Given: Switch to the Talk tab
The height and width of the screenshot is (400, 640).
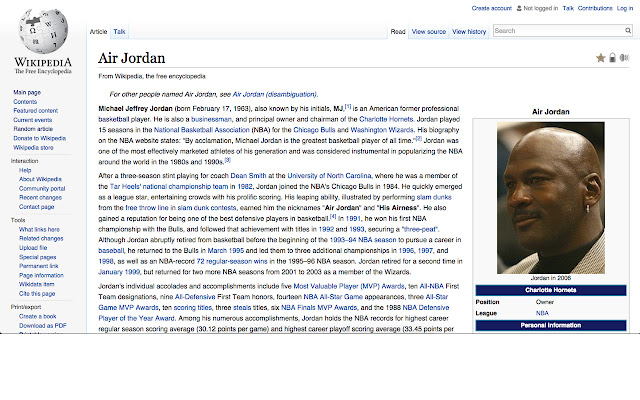Looking at the screenshot, I should (119, 31).
